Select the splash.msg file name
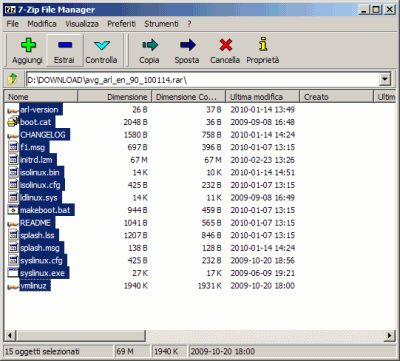Screen dimensions: 400x361 tap(40, 248)
